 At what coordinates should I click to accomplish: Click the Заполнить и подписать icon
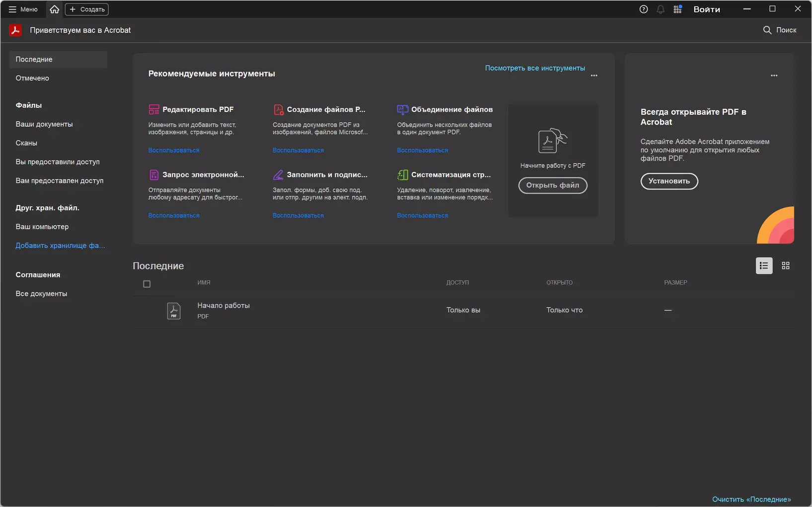278,174
